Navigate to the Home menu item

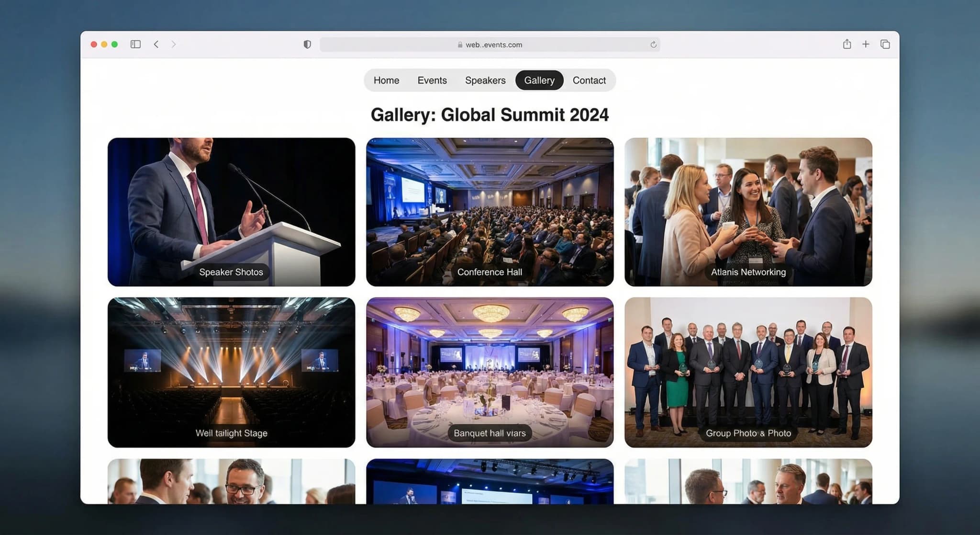click(386, 80)
